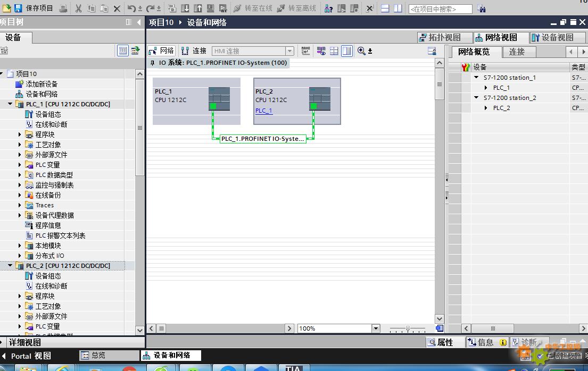Undo the last action
The image size is (588, 371).
131,9
